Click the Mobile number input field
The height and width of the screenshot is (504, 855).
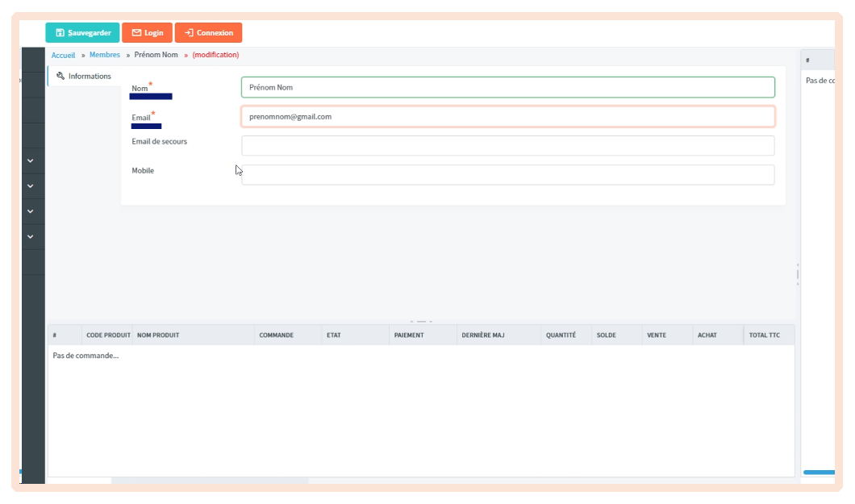click(x=507, y=175)
